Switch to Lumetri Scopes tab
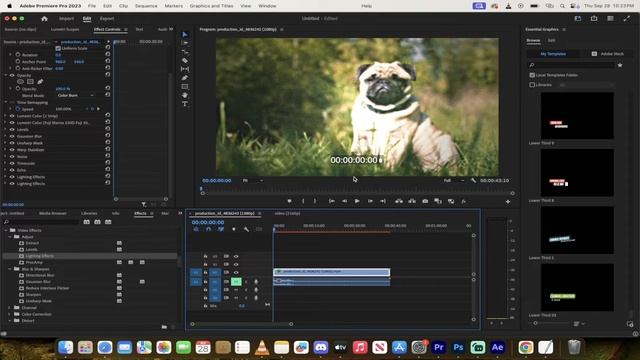The image size is (640, 360). click(x=65, y=29)
